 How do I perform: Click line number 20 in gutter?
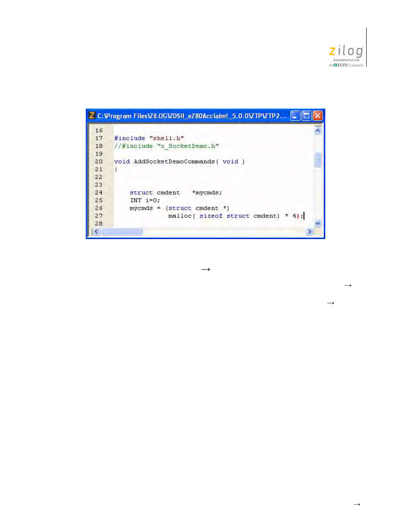click(99, 162)
